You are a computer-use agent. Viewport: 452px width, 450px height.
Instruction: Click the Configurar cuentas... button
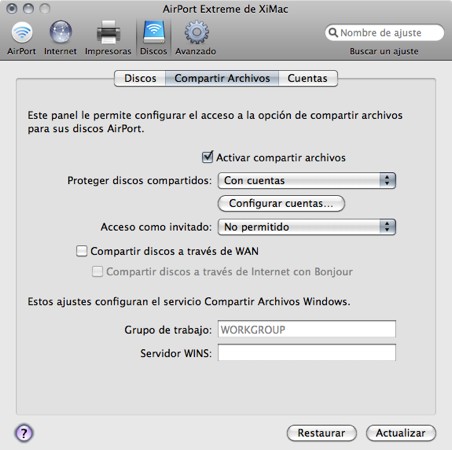(x=281, y=203)
